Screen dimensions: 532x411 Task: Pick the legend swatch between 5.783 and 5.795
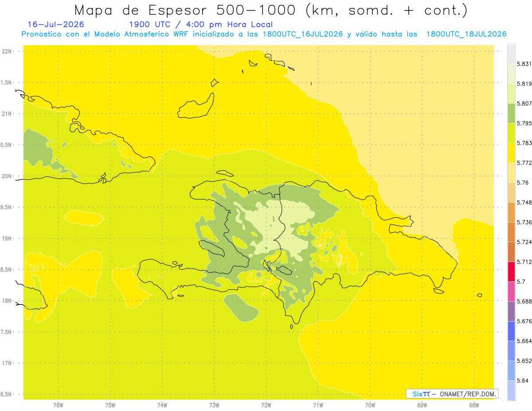pyautogui.click(x=511, y=133)
